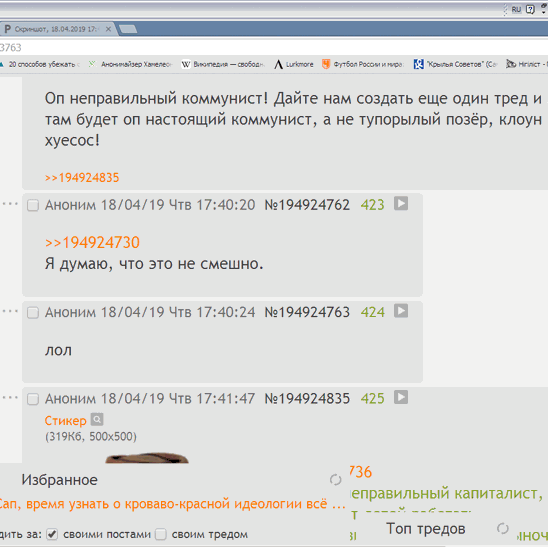This screenshot has width=548, height=547.
Task: Select checkbox of post №194924762
Action: (x=33, y=205)
